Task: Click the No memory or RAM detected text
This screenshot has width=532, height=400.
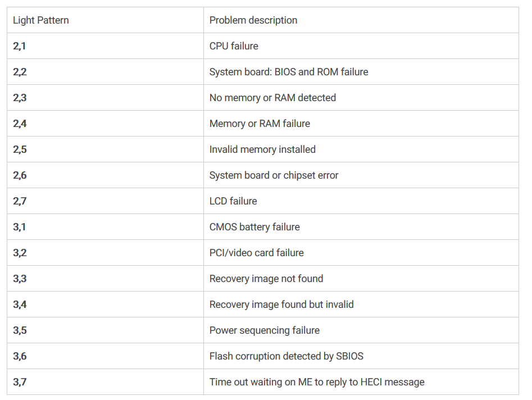Action: [272, 98]
